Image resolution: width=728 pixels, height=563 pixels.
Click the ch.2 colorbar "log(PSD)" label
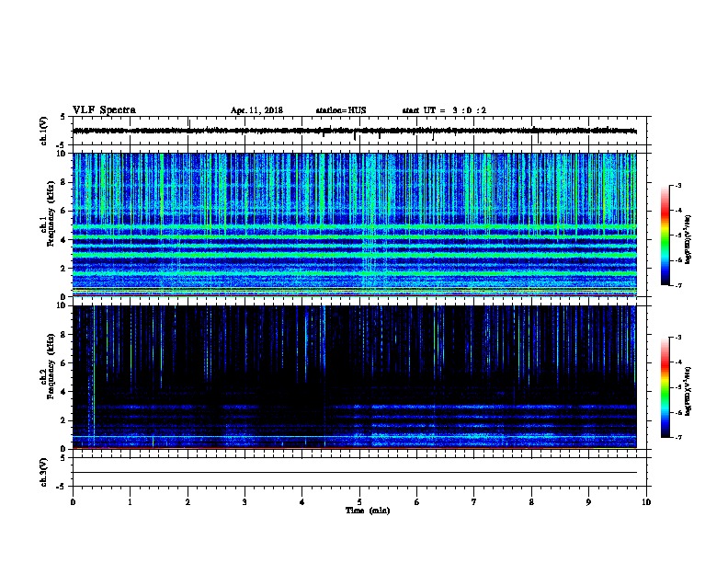[x=688, y=391]
